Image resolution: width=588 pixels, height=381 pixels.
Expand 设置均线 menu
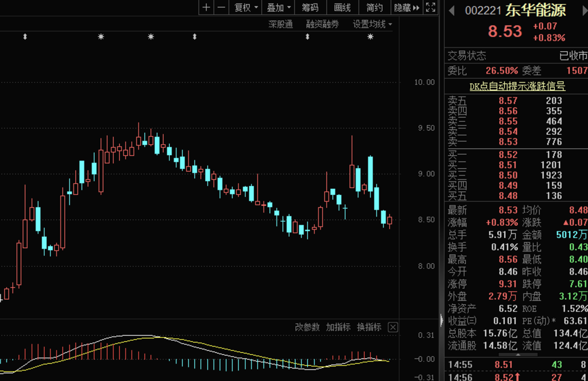coord(372,24)
